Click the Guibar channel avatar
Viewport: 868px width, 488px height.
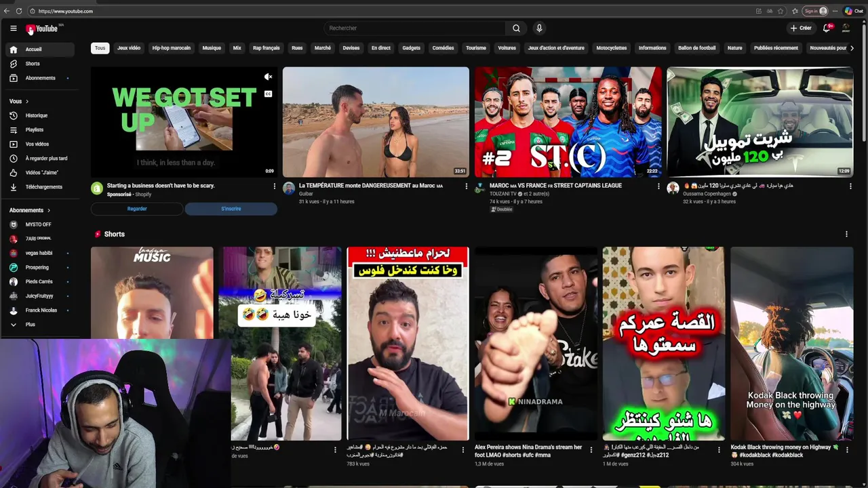coord(289,188)
